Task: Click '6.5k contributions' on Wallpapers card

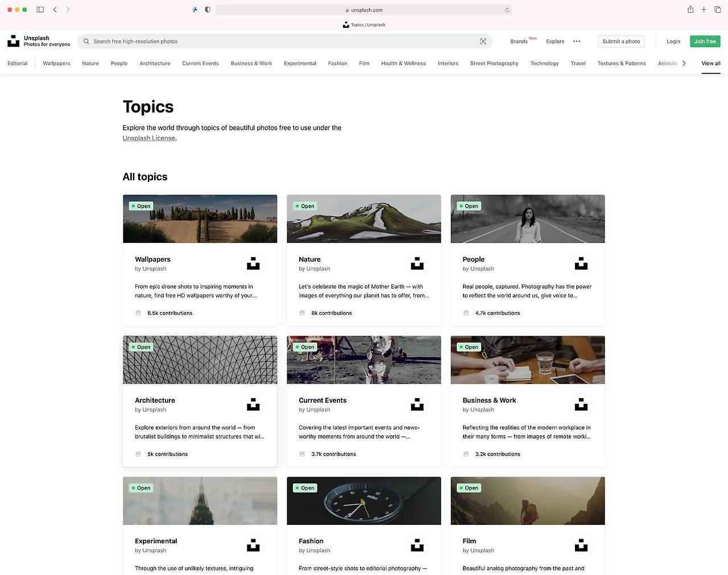Action: tap(170, 313)
